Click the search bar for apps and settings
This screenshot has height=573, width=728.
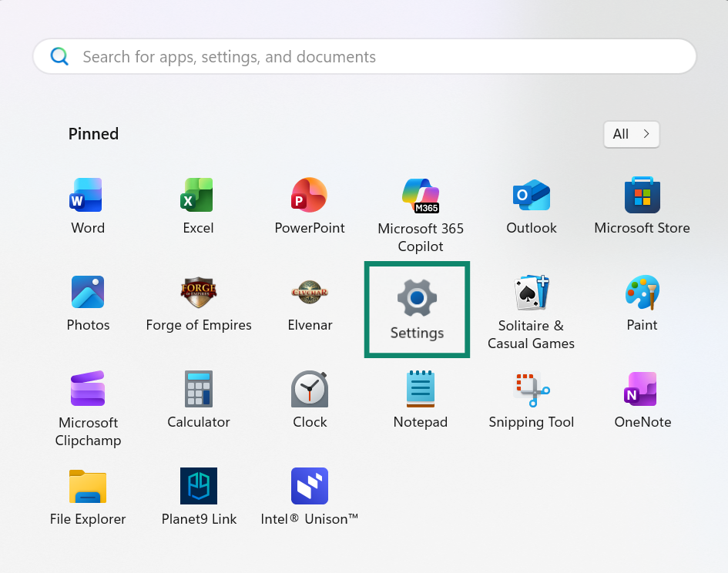[364, 55]
